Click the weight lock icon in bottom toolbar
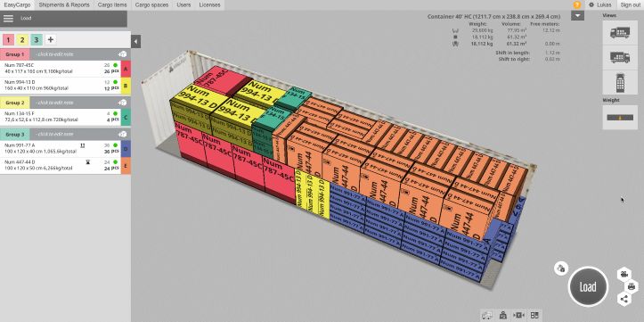 tap(502, 316)
